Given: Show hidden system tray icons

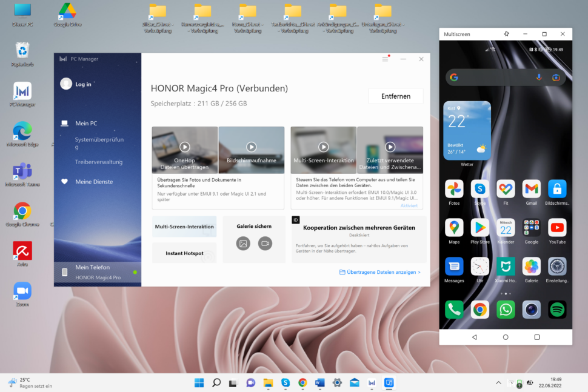Looking at the screenshot, I should point(498,383).
